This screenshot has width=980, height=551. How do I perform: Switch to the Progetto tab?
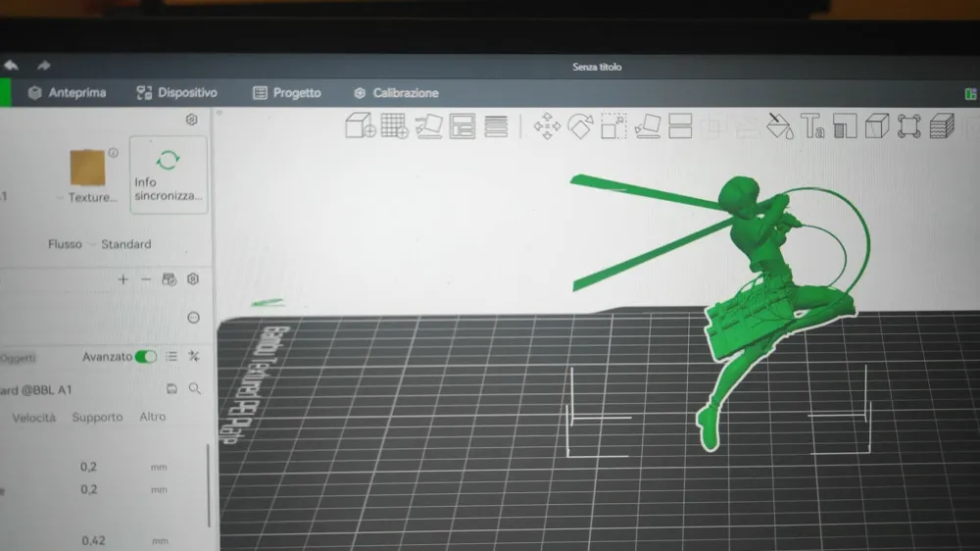[x=287, y=93]
